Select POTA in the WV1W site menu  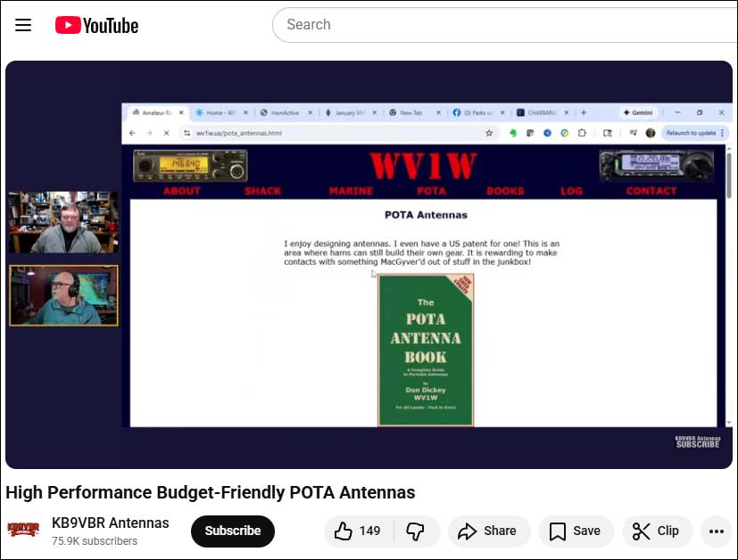(431, 191)
